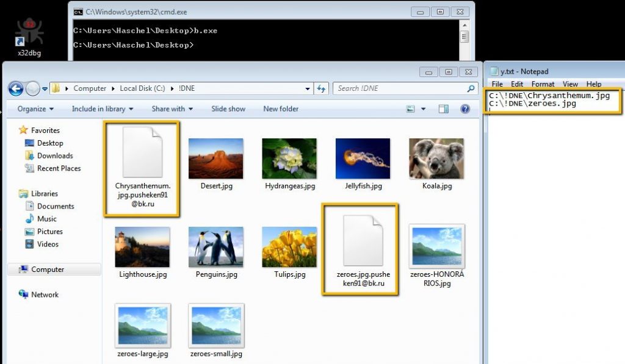
Task: Open the Organize dropdown menu
Action: [36, 109]
